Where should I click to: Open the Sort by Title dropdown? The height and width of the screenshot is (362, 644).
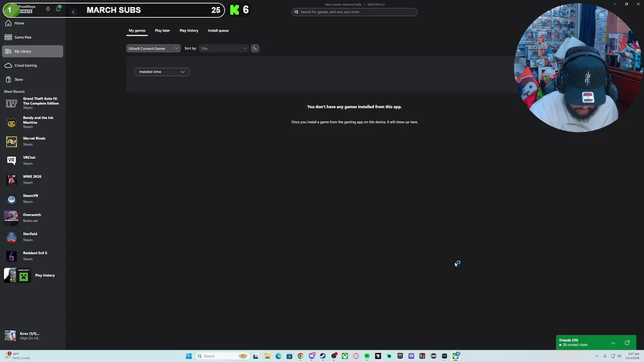tap(223, 48)
